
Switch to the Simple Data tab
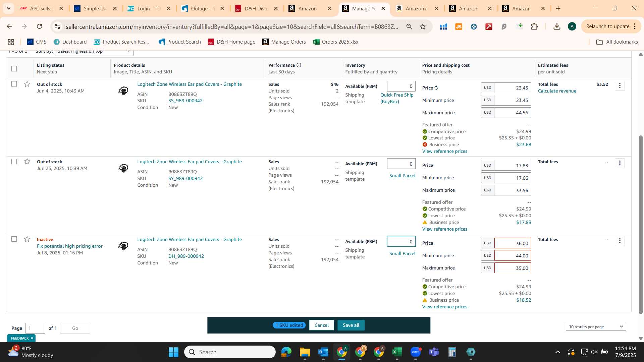coord(96,8)
